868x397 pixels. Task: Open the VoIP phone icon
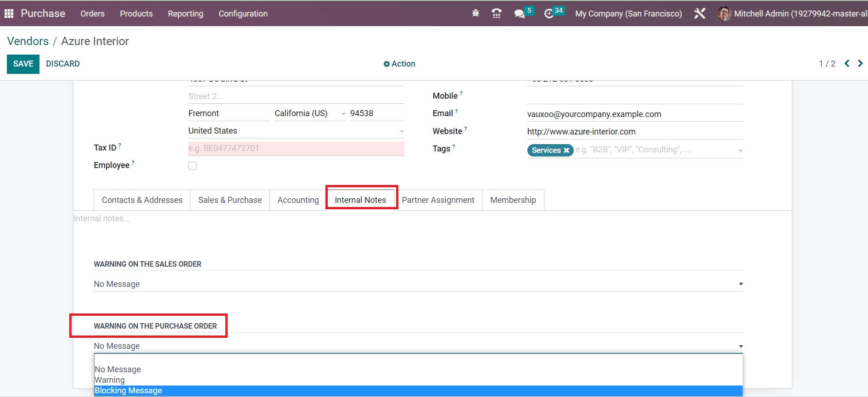496,14
